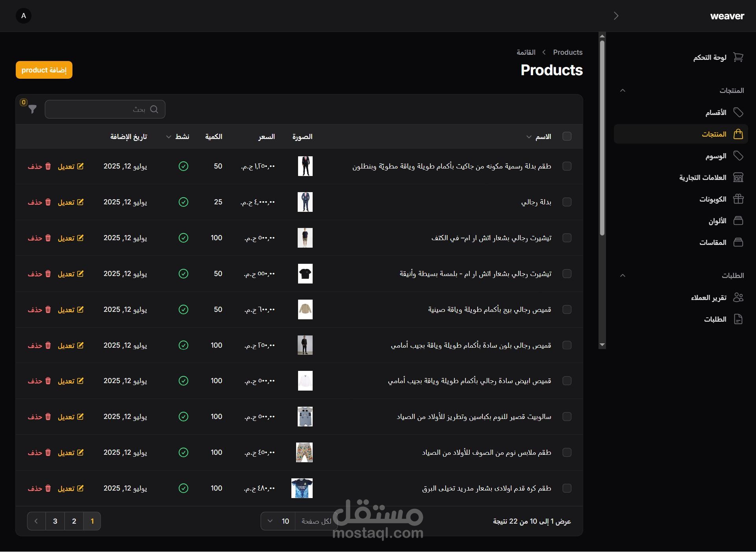The image size is (756, 552).
Task: Open the per-page 10 dropdown
Action: point(278,521)
